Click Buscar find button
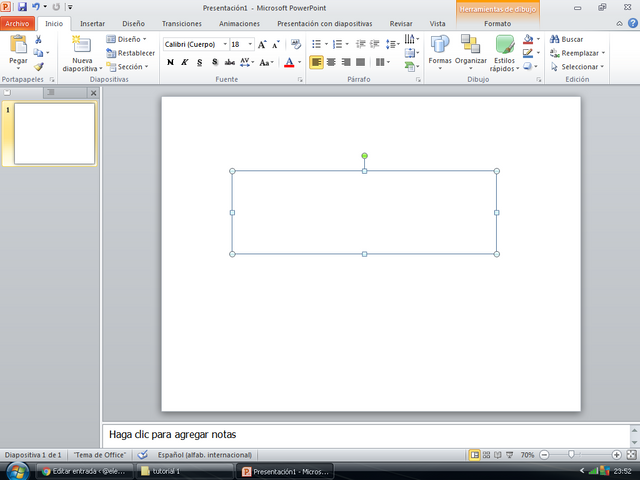 (x=566, y=39)
